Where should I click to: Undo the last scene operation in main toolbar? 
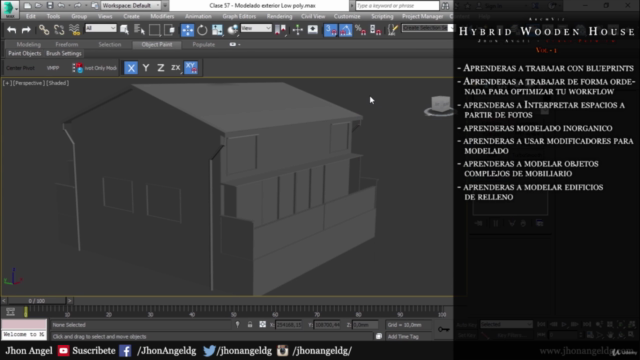[x=11, y=30]
